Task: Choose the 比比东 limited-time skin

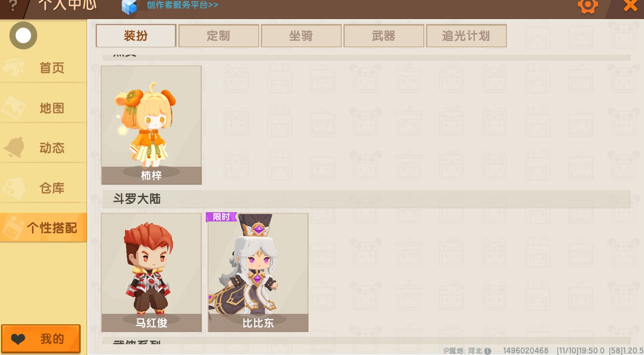Action: pos(258,272)
